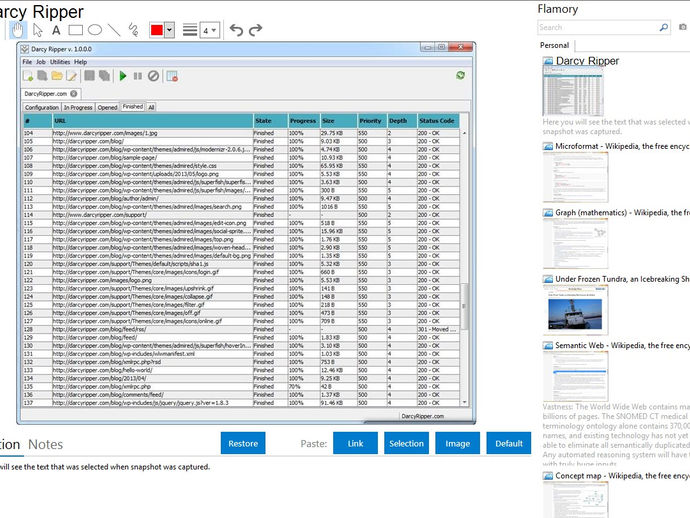Select the hand pan tool
The width and height of the screenshot is (690, 518).
point(18,30)
